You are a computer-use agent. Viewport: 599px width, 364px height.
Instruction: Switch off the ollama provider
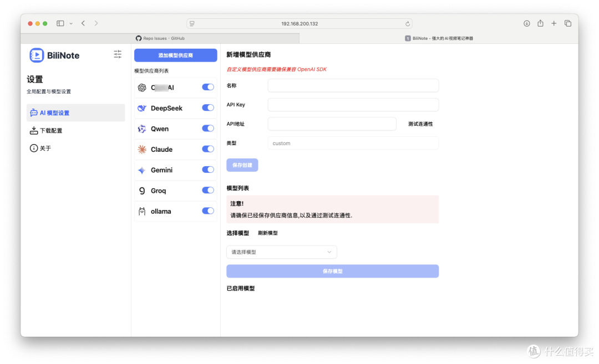point(208,211)
